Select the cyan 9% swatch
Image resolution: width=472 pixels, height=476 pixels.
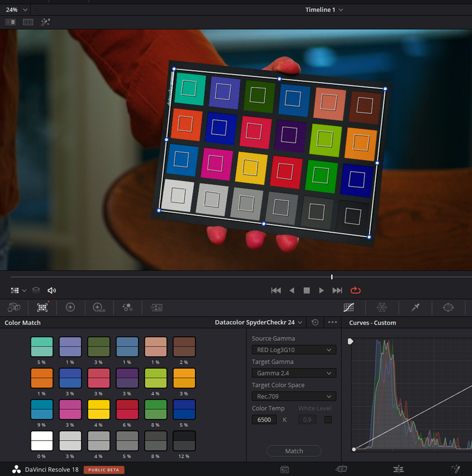[x=42, y=409]
